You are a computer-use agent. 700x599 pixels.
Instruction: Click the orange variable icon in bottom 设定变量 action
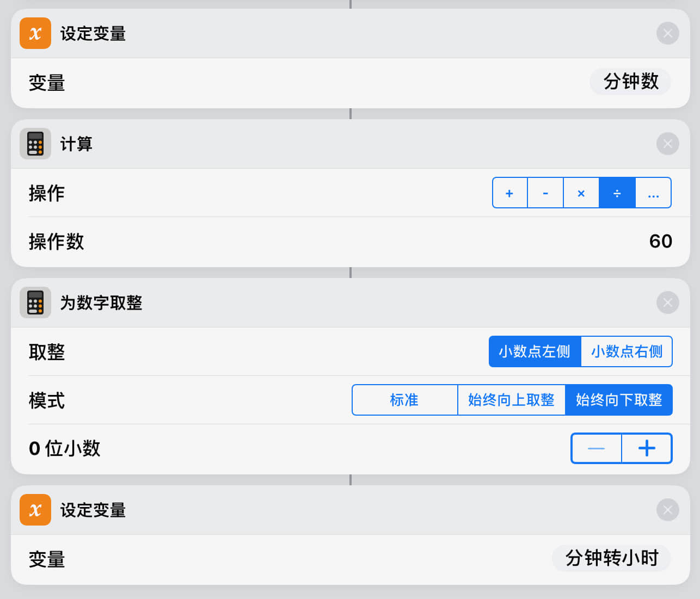point(35,510)
